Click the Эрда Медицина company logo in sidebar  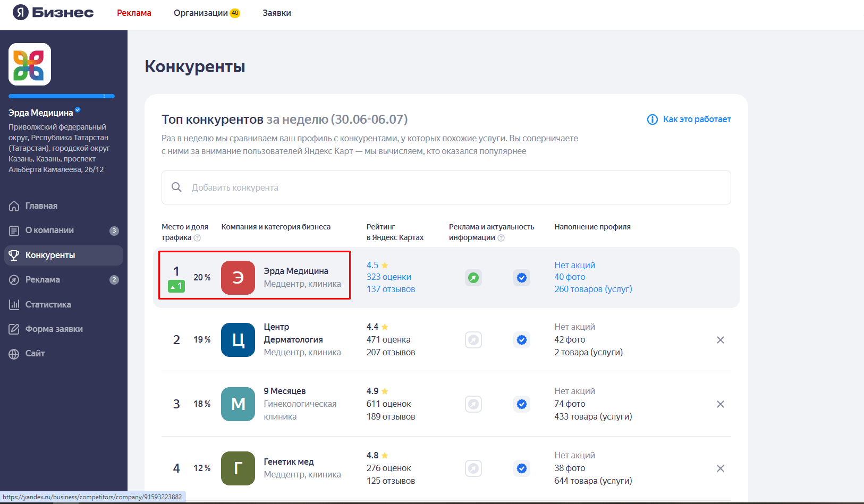click(x=30, y=64)
